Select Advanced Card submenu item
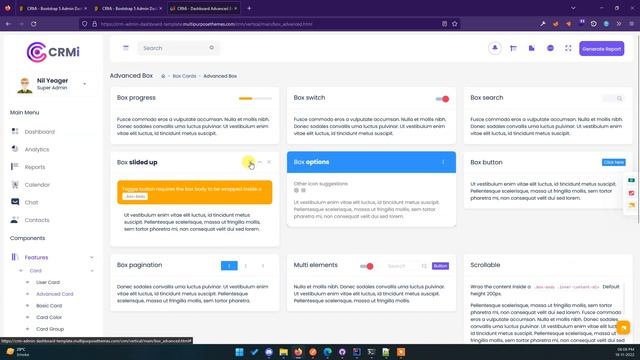 click(x=55, y=294)
